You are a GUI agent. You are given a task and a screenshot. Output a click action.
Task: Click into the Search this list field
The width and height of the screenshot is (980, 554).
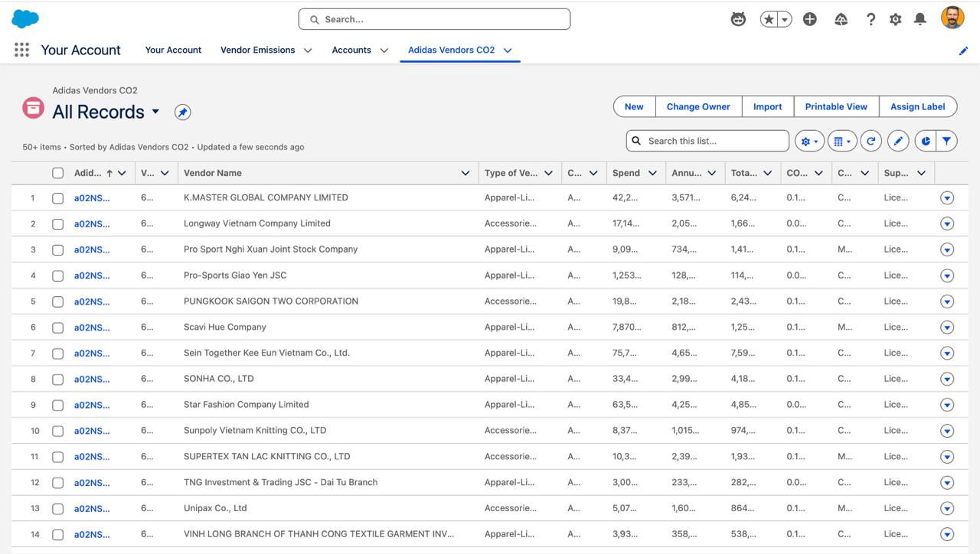pyautogui.click(x=716, y=141)
